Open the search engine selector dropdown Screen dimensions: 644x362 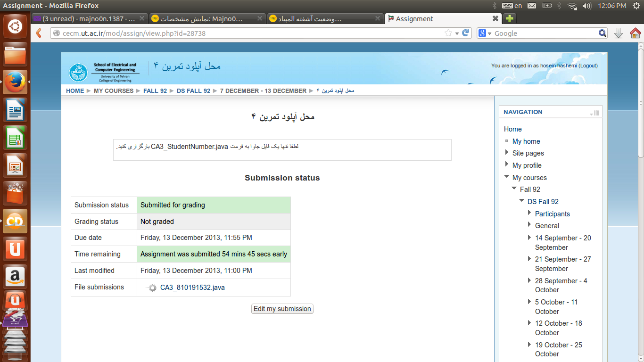coord(486,33)
